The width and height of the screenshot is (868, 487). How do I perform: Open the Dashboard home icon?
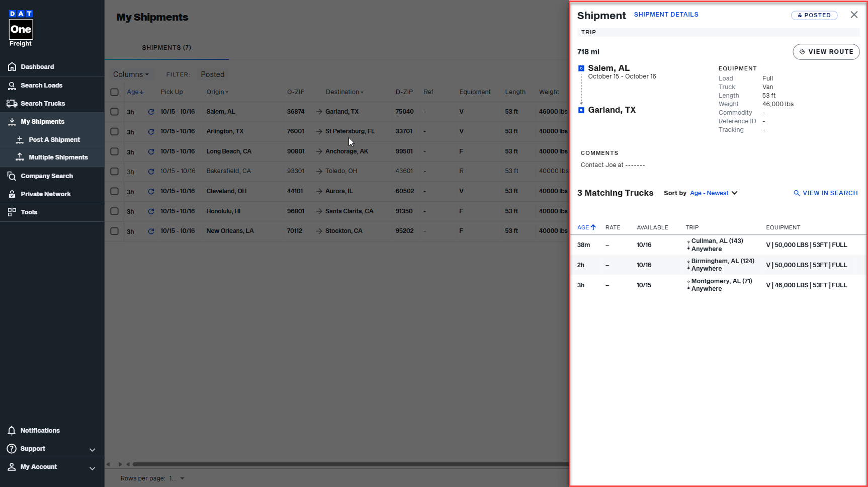click(12, 67)
